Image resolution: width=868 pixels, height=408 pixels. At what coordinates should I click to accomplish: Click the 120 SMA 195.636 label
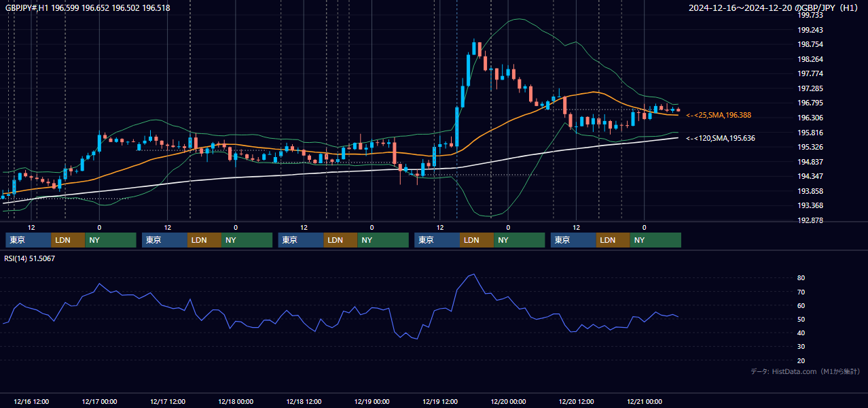(720, 138)
